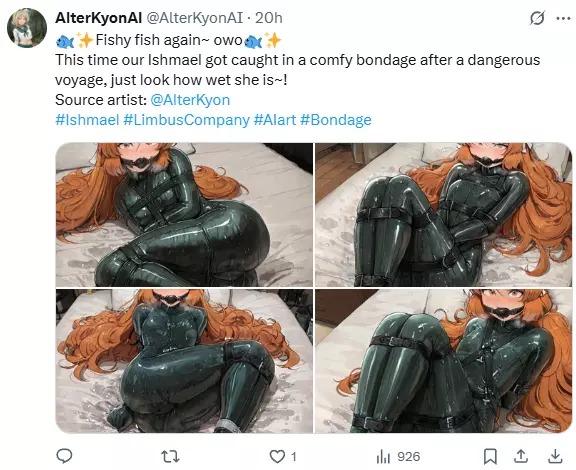This screenshot has height=470, width=576.
Task: Open the bottom-right image in the grid
Action: tap(444, 361)
